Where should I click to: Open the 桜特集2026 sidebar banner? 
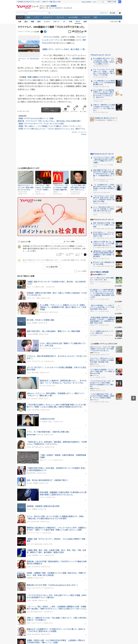pyautogui.click(x=106, y=119)
